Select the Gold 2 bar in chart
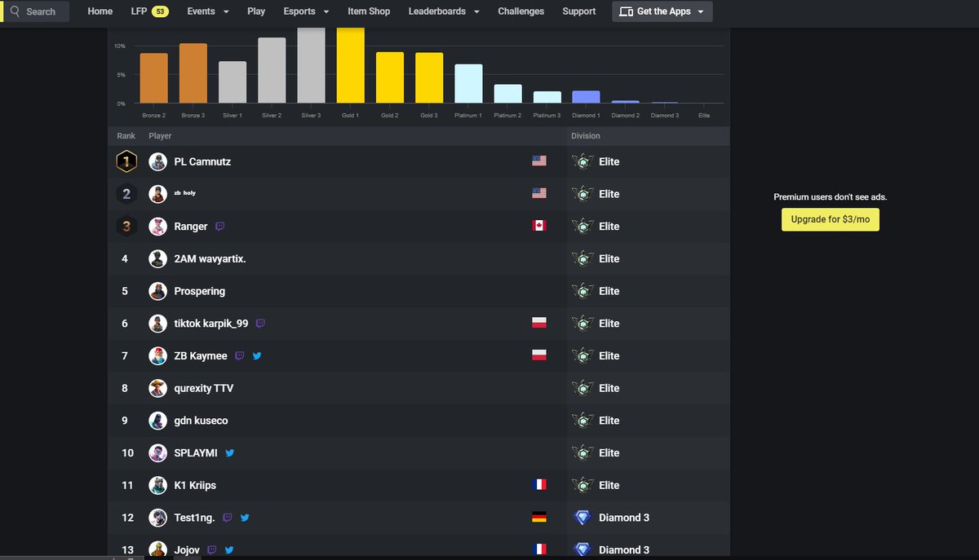 [390, 77]
